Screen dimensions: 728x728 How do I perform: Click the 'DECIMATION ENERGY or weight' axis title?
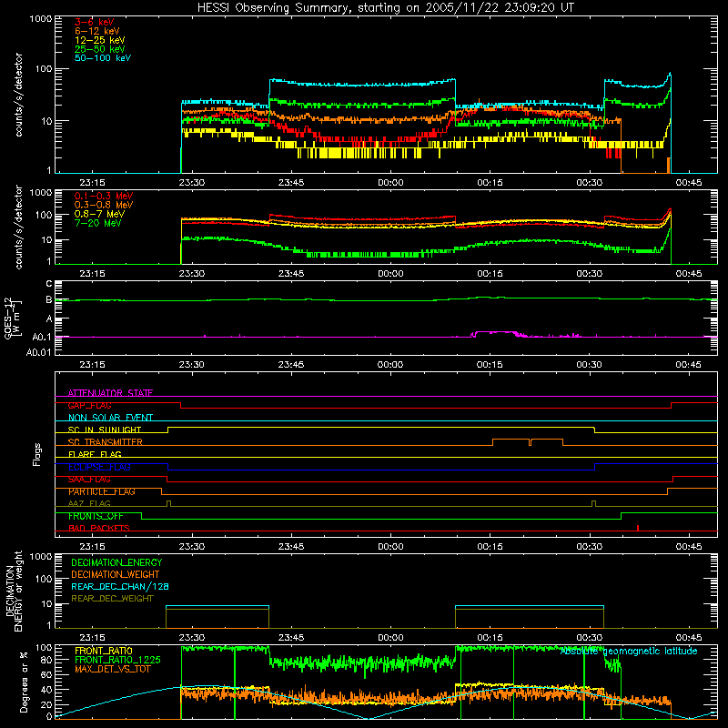point(14,591)
